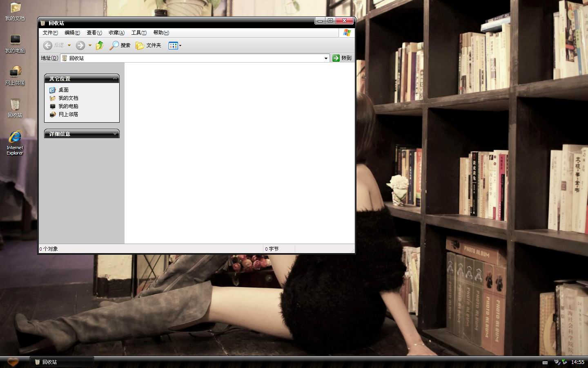Expand the address bar dropdown

coord(326,58)
